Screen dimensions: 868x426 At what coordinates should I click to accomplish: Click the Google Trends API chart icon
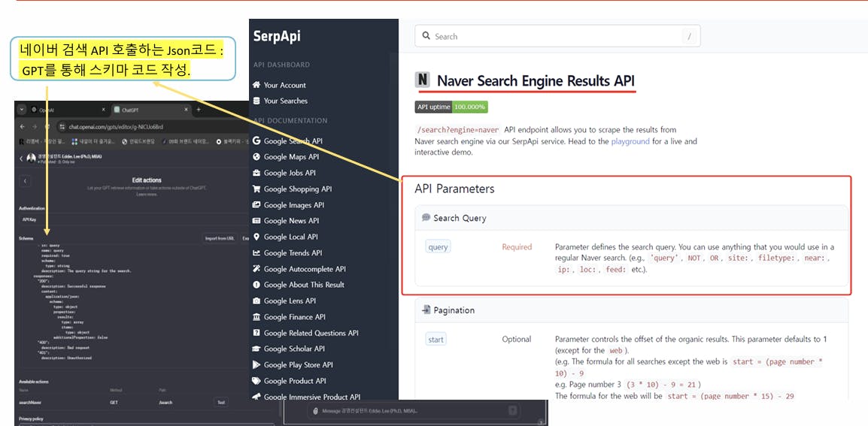(x=256, y=253)
